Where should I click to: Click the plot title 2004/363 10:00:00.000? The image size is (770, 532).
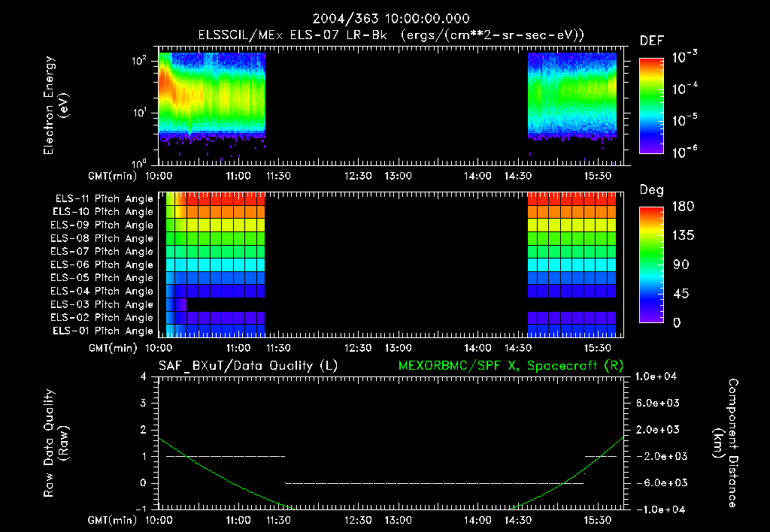pos(391,19)
